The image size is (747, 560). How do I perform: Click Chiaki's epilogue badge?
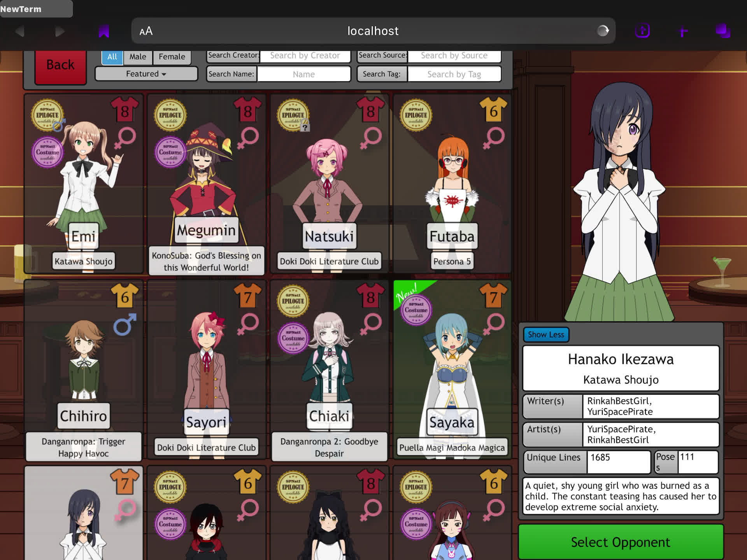click(x=293, y=301)
